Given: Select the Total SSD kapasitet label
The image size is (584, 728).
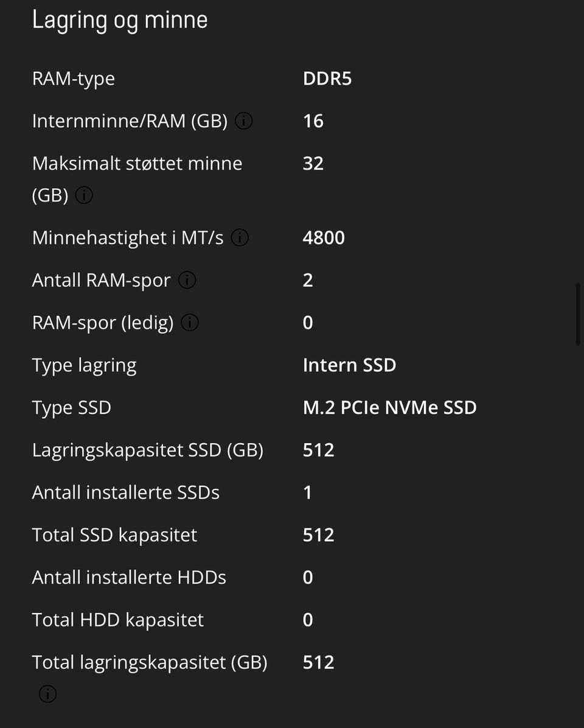Looking at the screenshot, I should coord(114,535).
